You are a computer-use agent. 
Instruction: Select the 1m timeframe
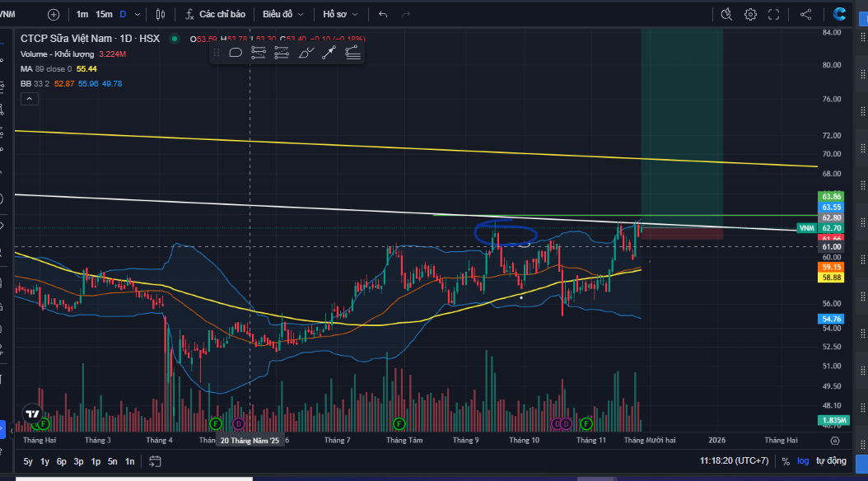(82, 14)
